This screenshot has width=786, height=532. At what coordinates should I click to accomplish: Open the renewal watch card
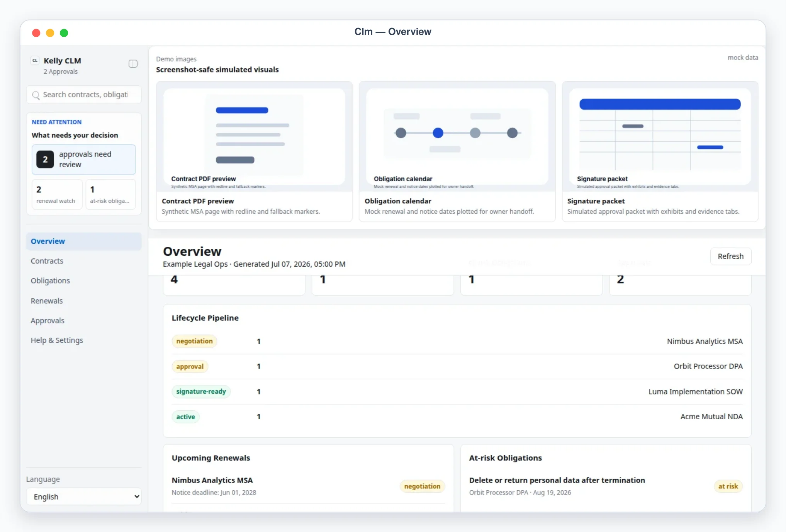pos(57,194)
